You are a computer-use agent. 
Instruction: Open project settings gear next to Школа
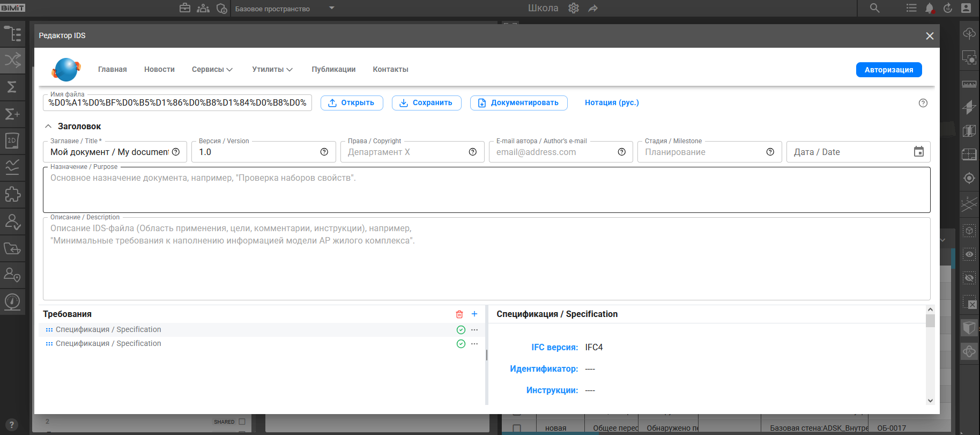point(574,8)
